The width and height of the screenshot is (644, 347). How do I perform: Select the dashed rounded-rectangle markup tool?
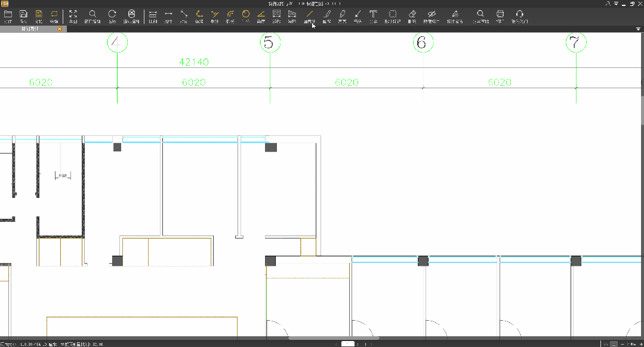(x=393, y=17)
